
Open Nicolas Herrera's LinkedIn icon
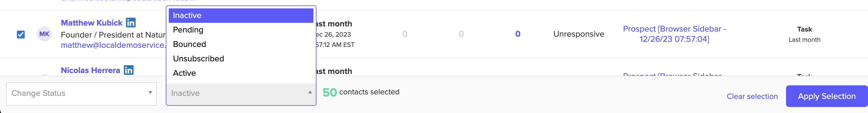pos(129,70)
